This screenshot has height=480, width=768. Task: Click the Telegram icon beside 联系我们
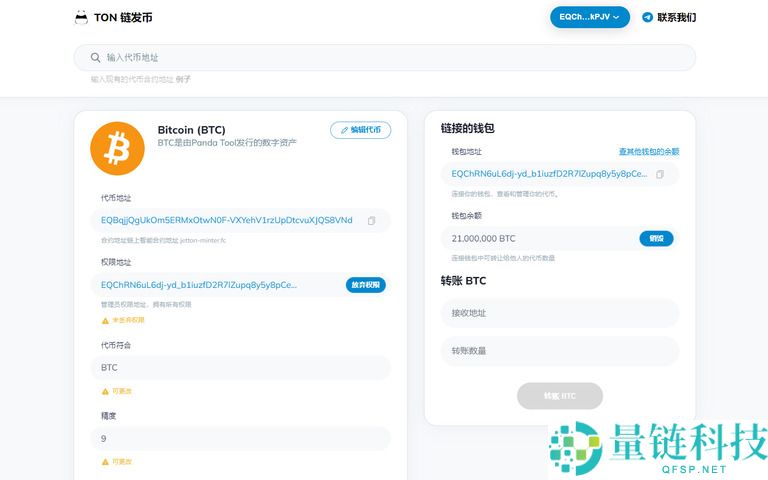coord(648,18)
